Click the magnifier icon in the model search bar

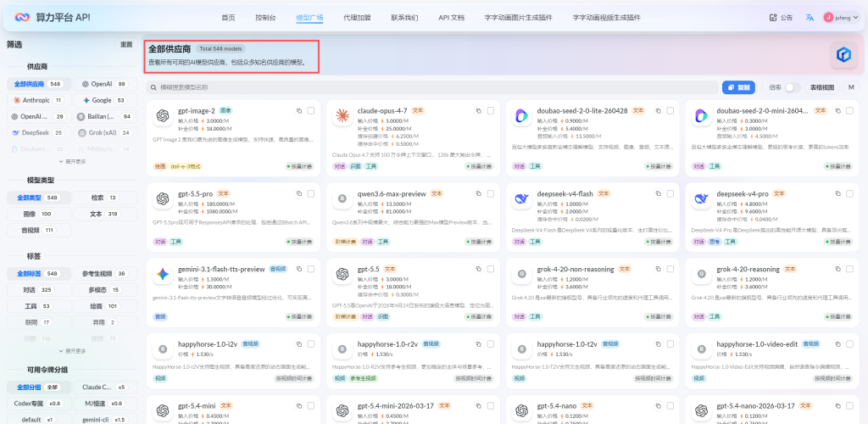(153, 87)
